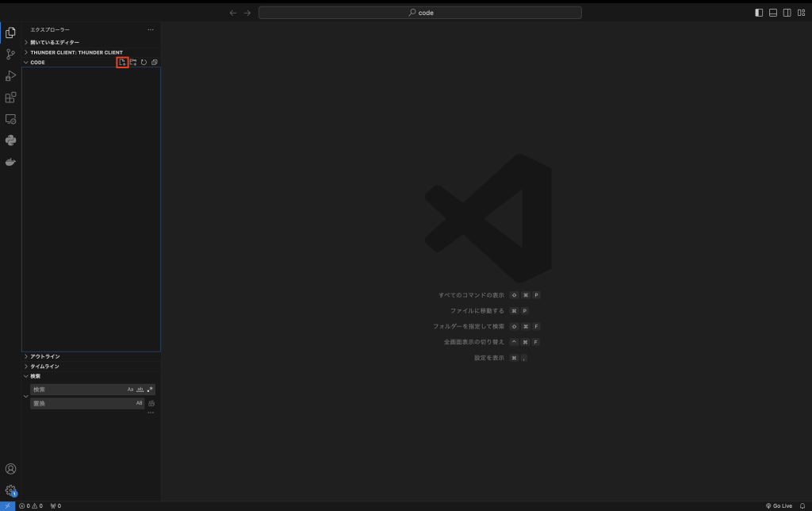This screenshot has height=511, width=812.
Task: Refresh the Explorer file tree
Action: click(x=144, y=62)
